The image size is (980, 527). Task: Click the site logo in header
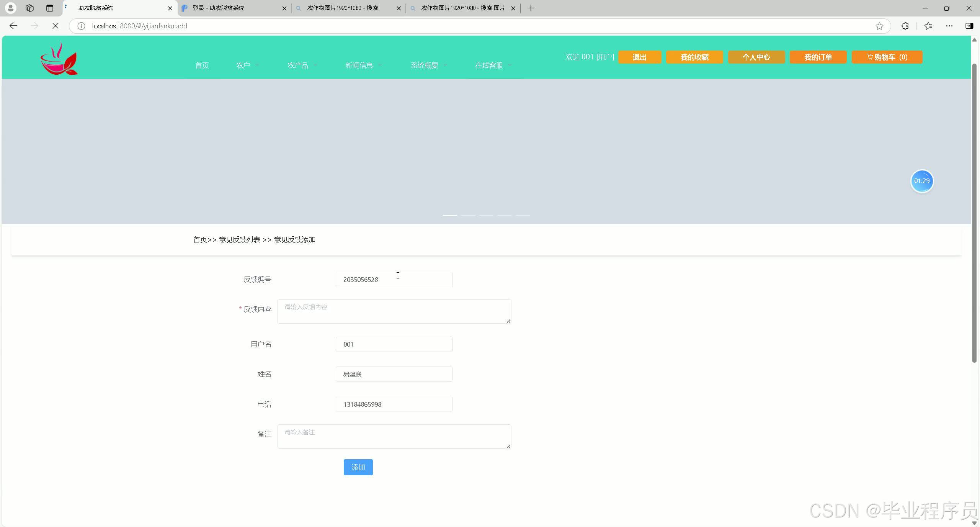point(59,59)
